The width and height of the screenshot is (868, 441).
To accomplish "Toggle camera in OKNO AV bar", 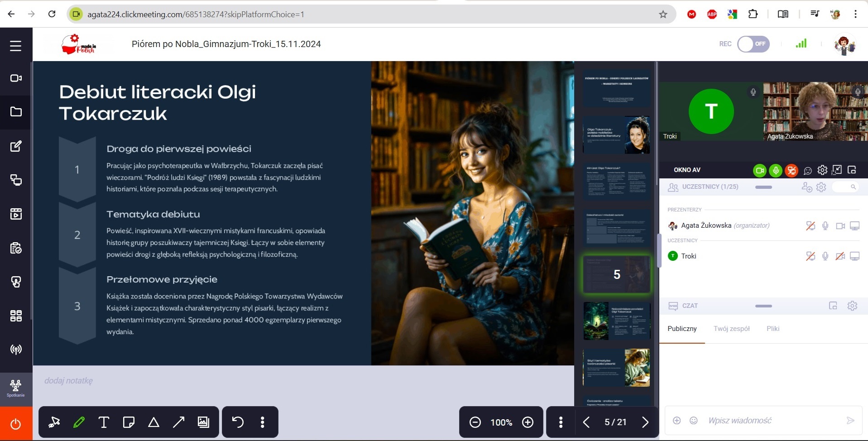I will (760, 170).
